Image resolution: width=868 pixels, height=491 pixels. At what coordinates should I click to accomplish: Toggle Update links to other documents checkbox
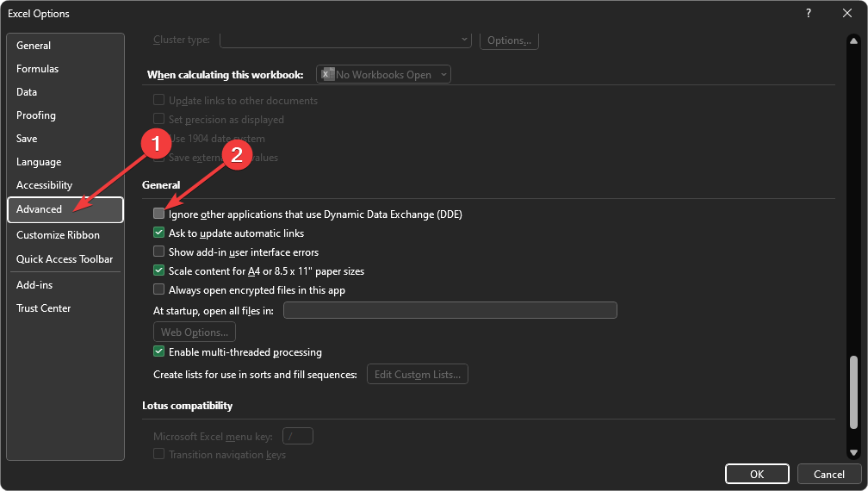pos(158,100)
